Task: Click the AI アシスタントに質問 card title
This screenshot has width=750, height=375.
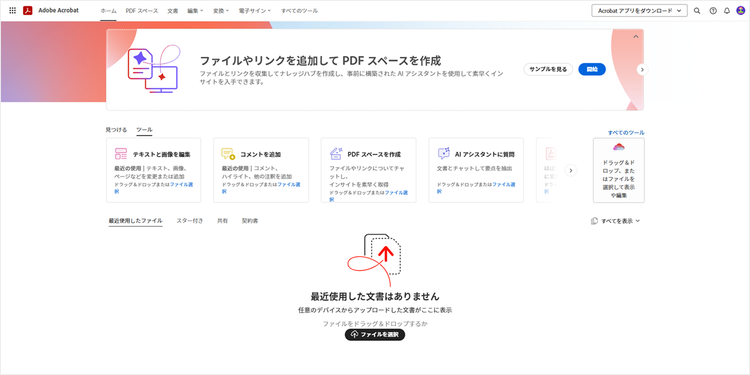Action: pos(485,154)
